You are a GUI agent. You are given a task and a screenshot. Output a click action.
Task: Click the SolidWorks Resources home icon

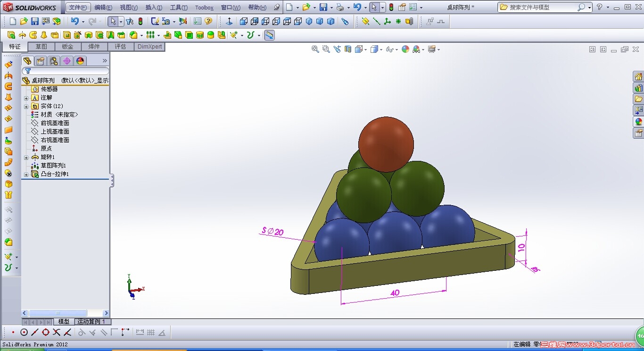coord(638,77)
